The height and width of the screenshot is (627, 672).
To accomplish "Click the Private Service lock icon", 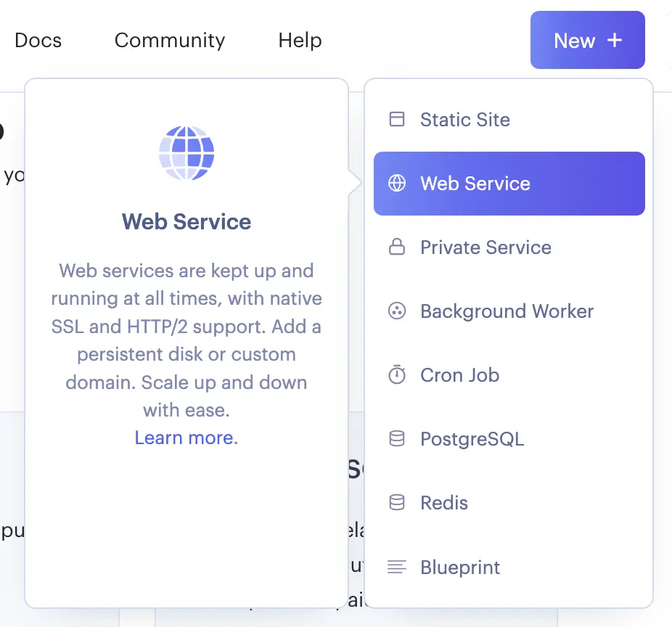I will coord(397,247).
